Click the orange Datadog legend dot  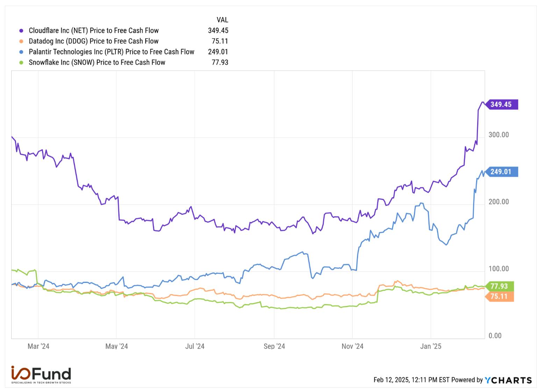(21, 41)
